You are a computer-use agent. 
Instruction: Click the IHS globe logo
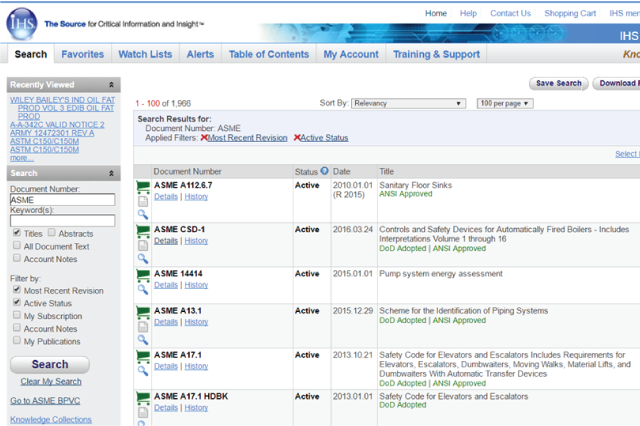pos(22,24)
